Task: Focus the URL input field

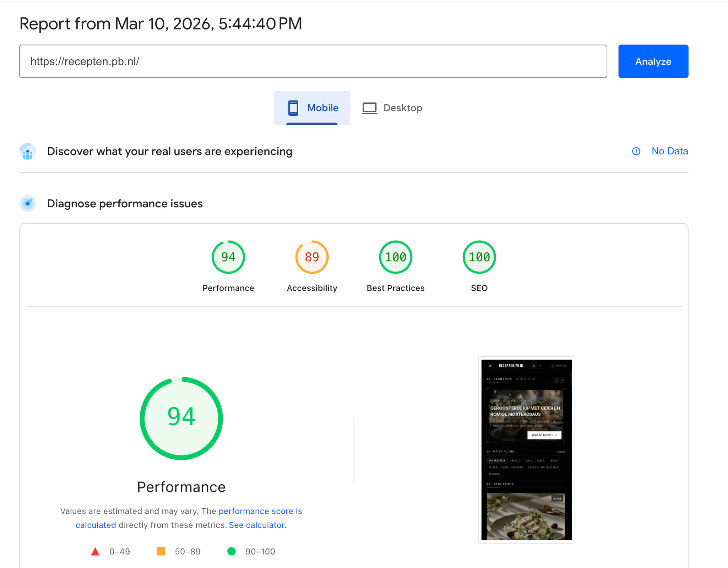Action: pyautogui.click(x=313, y=61)
